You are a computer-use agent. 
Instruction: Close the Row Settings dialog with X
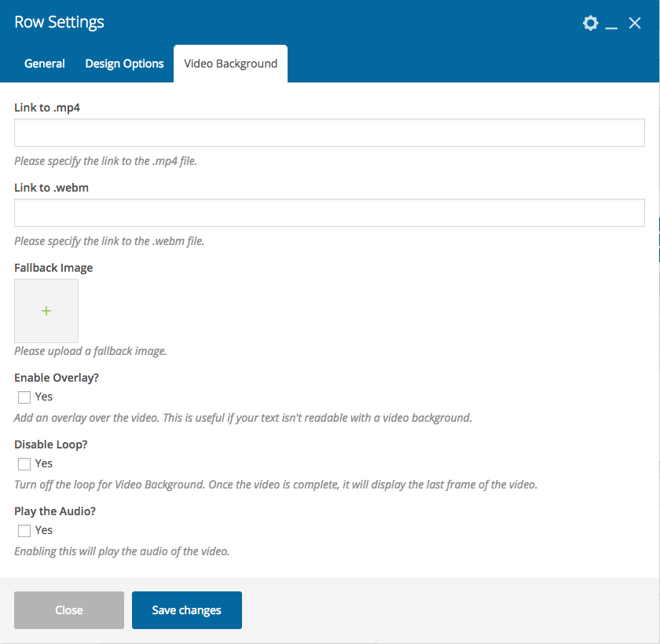[635, 24]
